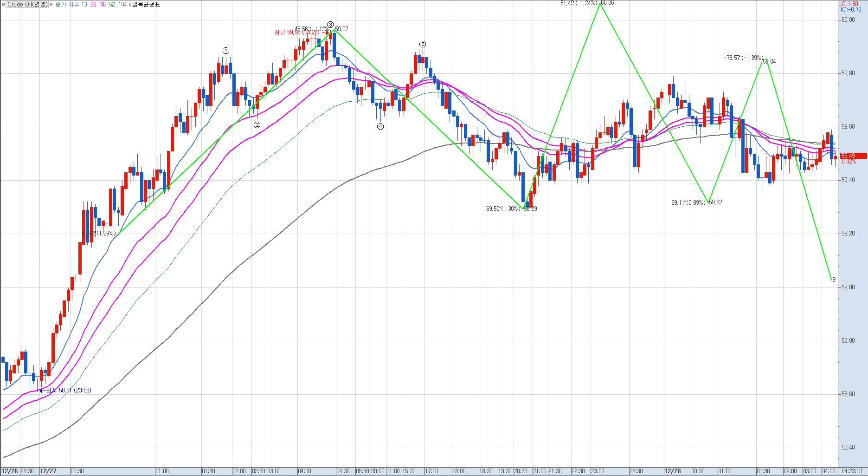The image size is (868, 476).
Task: Select wave marker ④ on the chart
Action: [380, 126]
